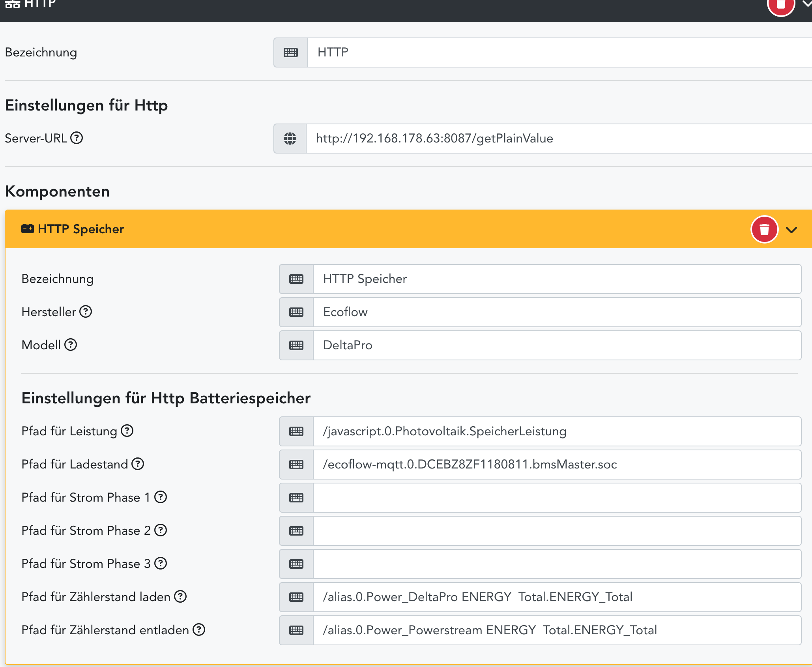Collapse the HTTP Speicher panel chevron
Screen dimensions: 812x667
point(791,230)
